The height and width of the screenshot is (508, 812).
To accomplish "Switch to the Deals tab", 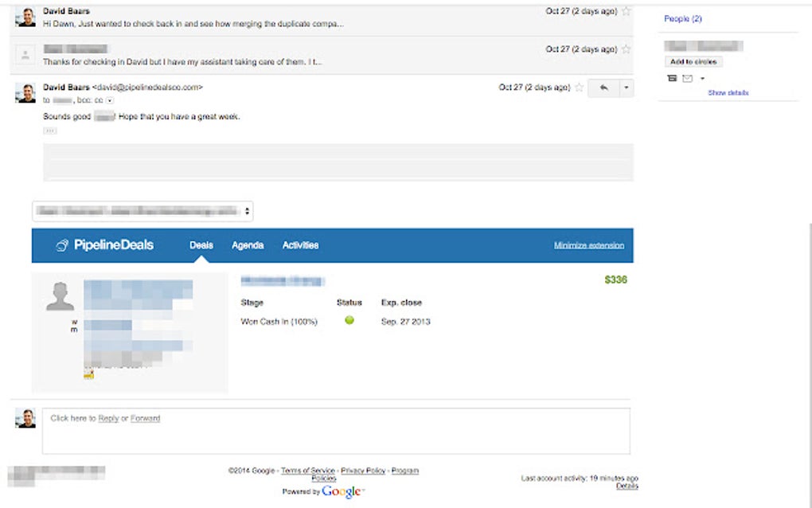I will (201, 245).
